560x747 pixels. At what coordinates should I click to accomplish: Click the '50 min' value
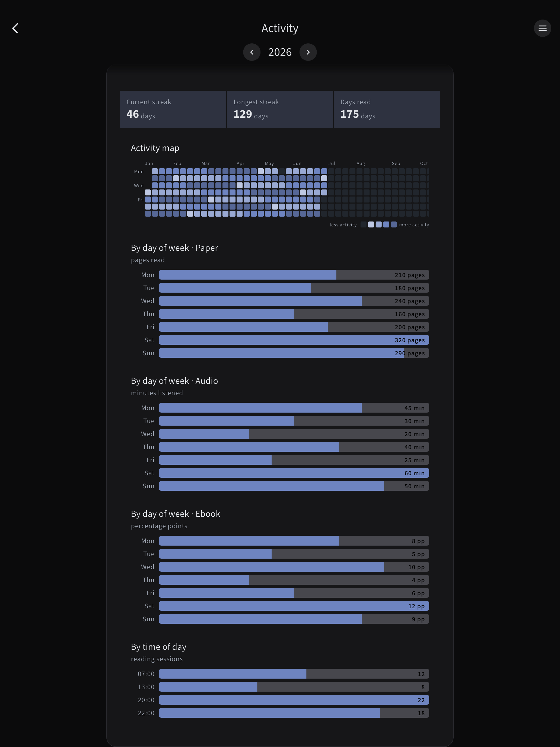[x=415, y=486]
